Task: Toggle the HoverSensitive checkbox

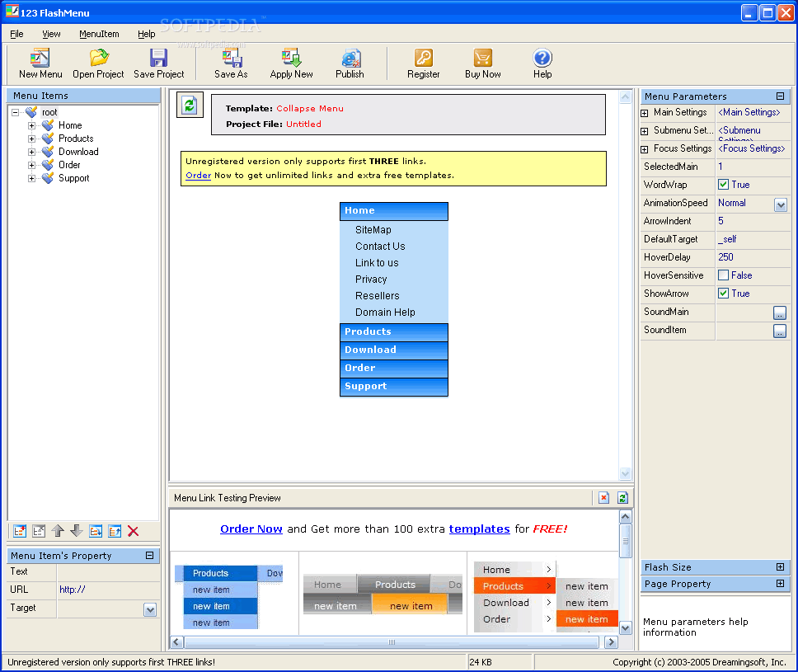Action: coord(723,275)
